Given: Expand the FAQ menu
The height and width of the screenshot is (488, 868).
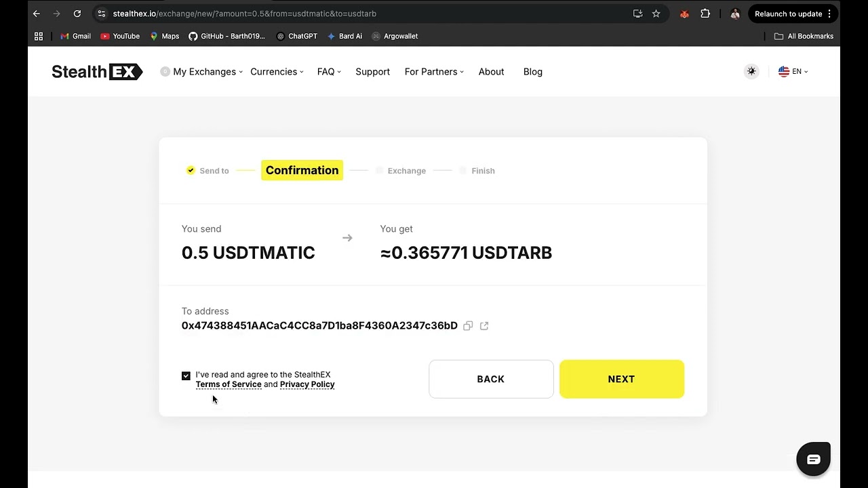Looking at the screenshot, I should click(x=329, y=72).
